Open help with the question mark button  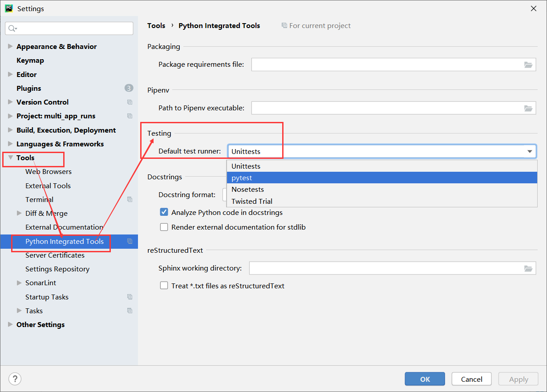[x=15, y=379]
